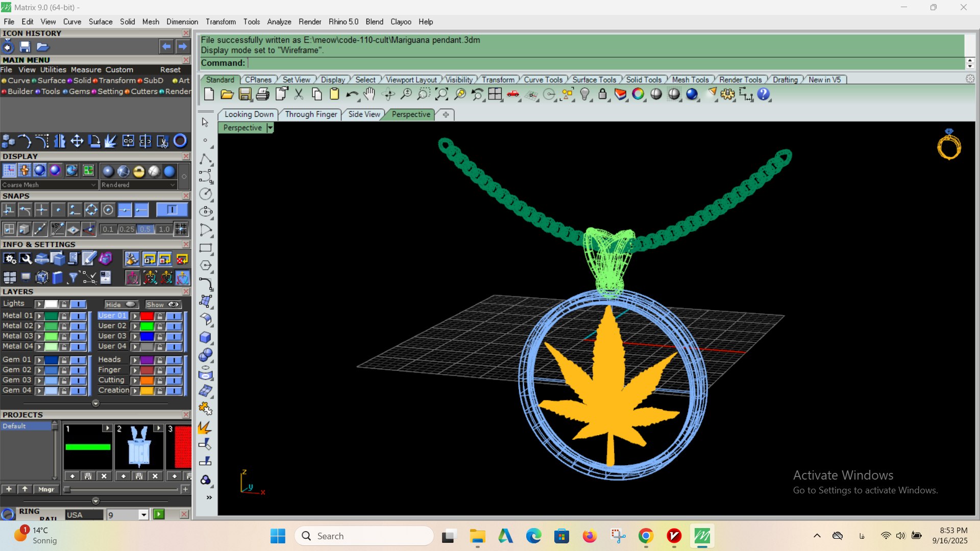Open the Coarse Mesh dropdown
Image resolution: width=980 pixels, height=551 pixels.
pos(49,185)
